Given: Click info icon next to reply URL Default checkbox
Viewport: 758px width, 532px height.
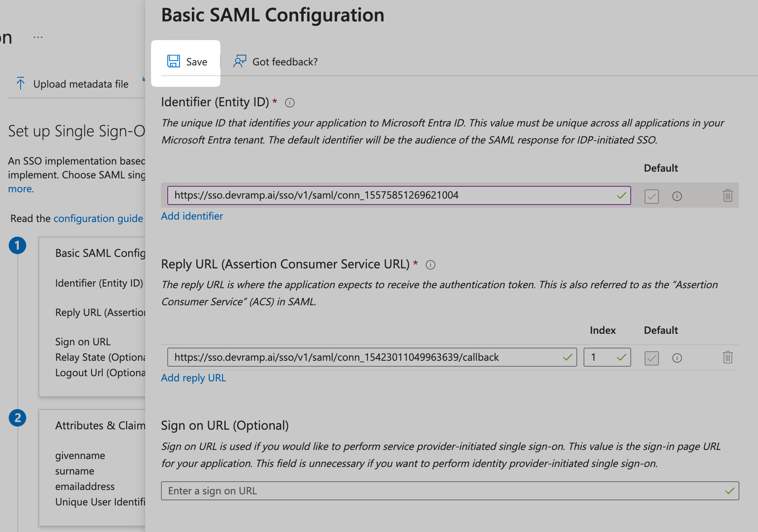Looking at the screenshot, I should click(x=677, y=358).
